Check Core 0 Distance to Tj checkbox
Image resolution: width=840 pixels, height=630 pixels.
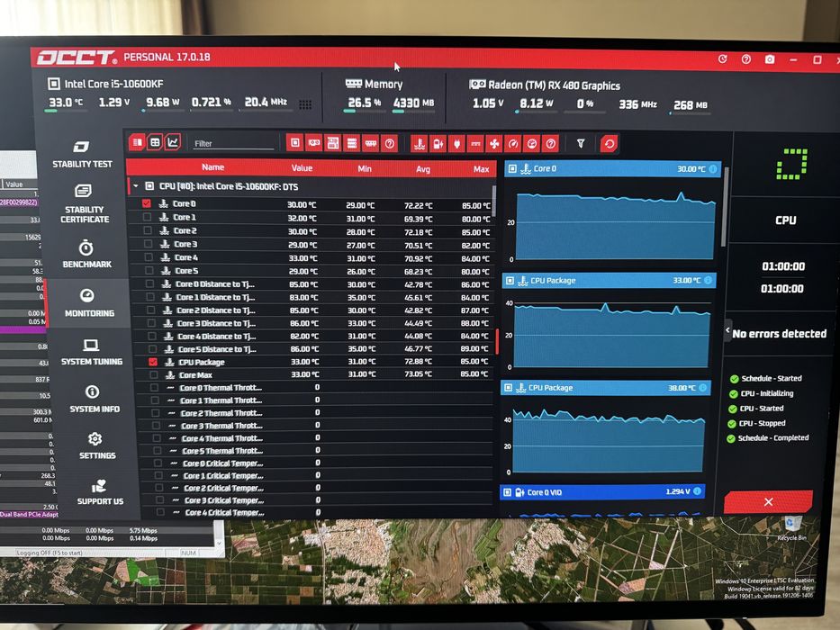point(149,283)
